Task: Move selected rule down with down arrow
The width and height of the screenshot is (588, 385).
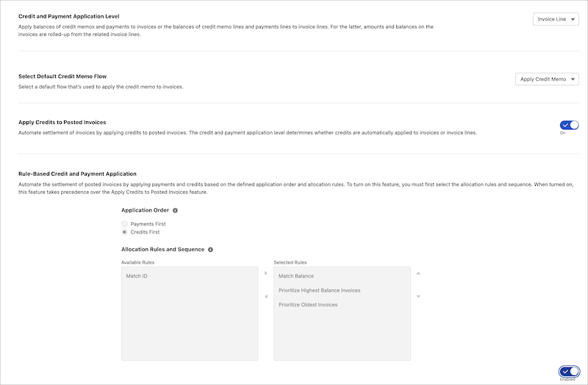Action: [x=418, y=297]
